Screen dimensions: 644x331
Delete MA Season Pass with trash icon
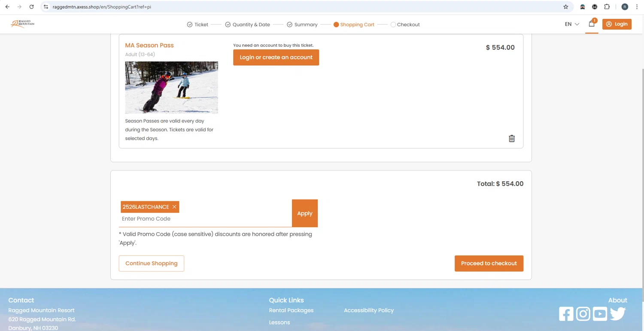point(511,138)
